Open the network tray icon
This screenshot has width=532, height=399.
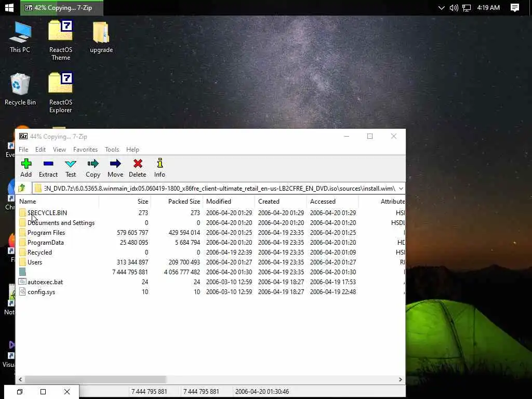pos(467,7)
